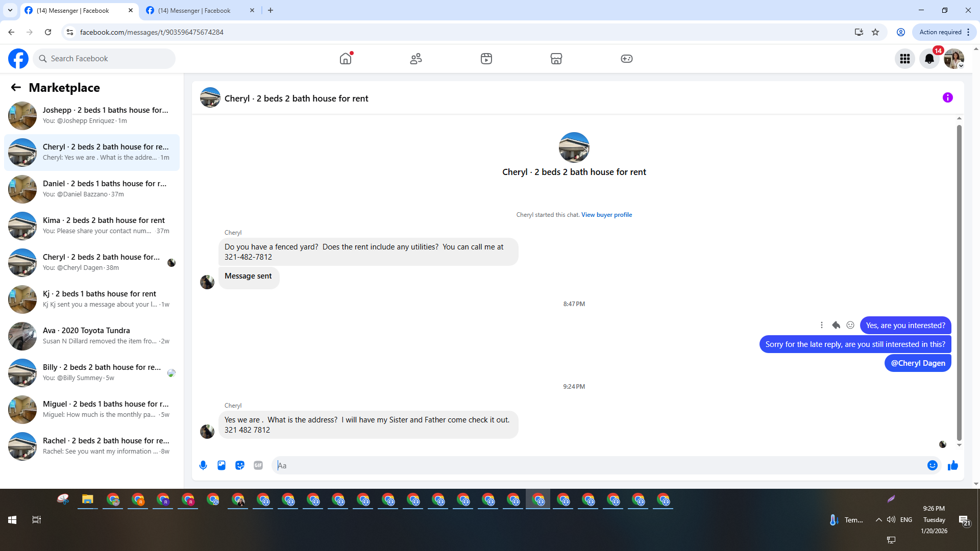Open Cheryl's avatar beside last message
The width and height of the screenshot is (980, 551).
pos(207,432)
